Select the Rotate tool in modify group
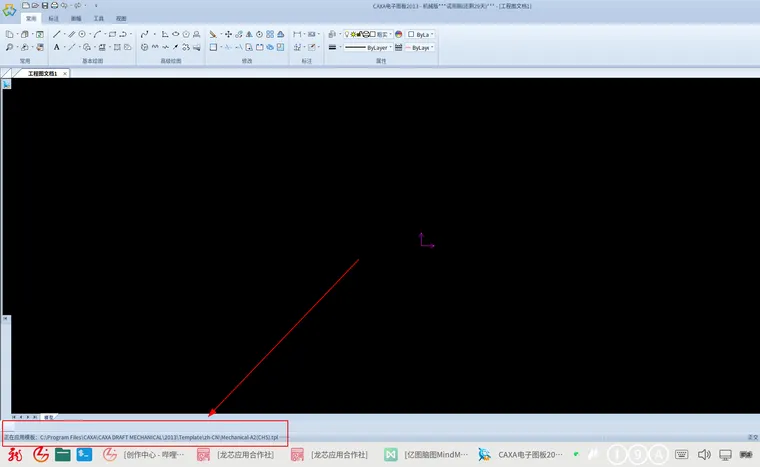 (x=259, y=34)
